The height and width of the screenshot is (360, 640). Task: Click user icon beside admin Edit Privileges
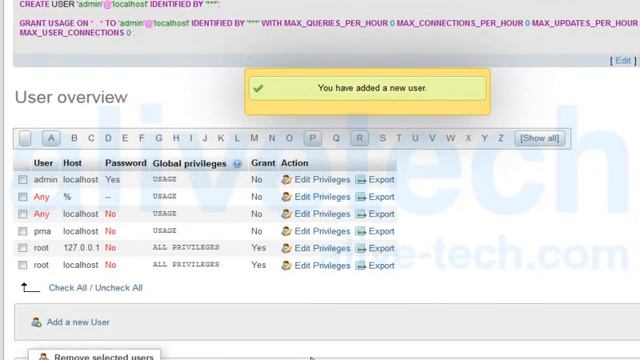pos(286,180)
